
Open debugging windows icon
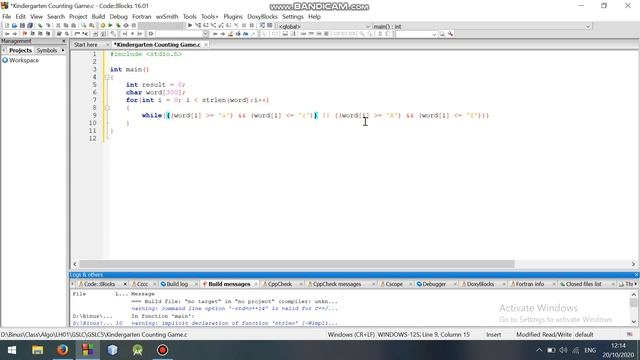pos(262,26)
